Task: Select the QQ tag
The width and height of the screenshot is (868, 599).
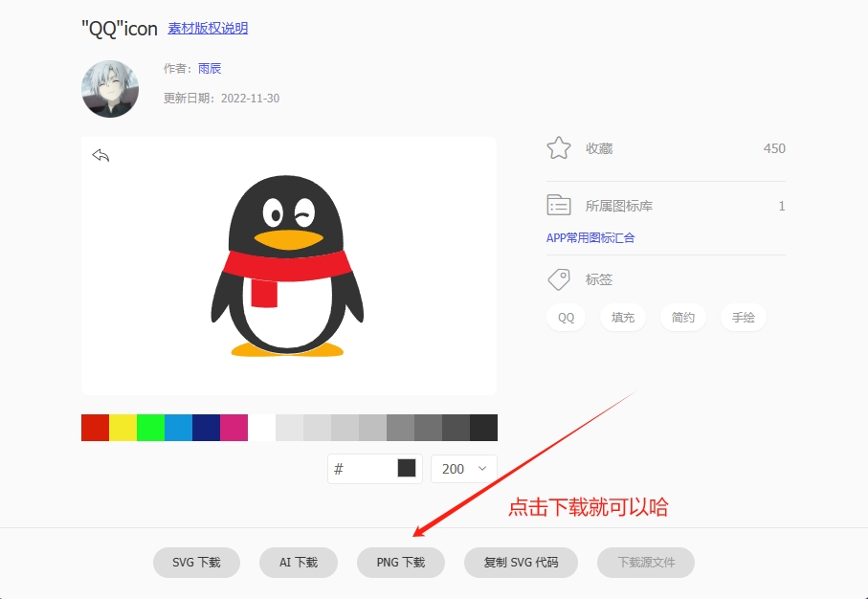Action: (x=566, y=318)
